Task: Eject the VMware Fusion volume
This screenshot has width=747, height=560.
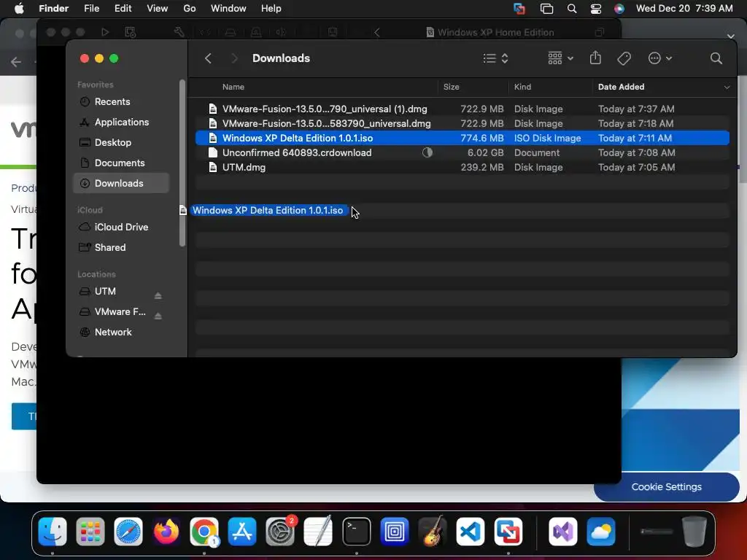Action: 158,316
